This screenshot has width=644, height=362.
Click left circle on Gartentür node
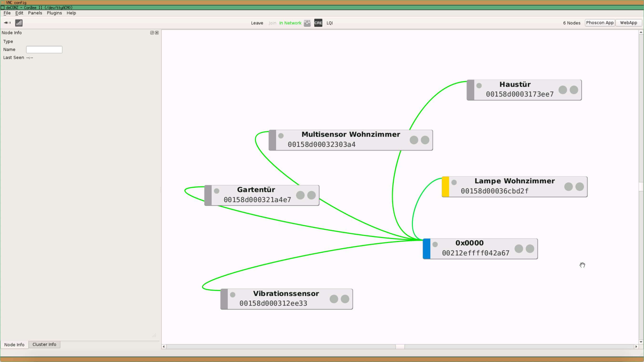[x=300, y=195]
